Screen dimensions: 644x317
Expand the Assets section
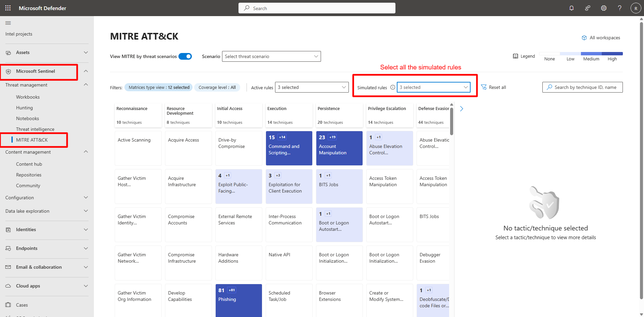[x=86, y=52]
